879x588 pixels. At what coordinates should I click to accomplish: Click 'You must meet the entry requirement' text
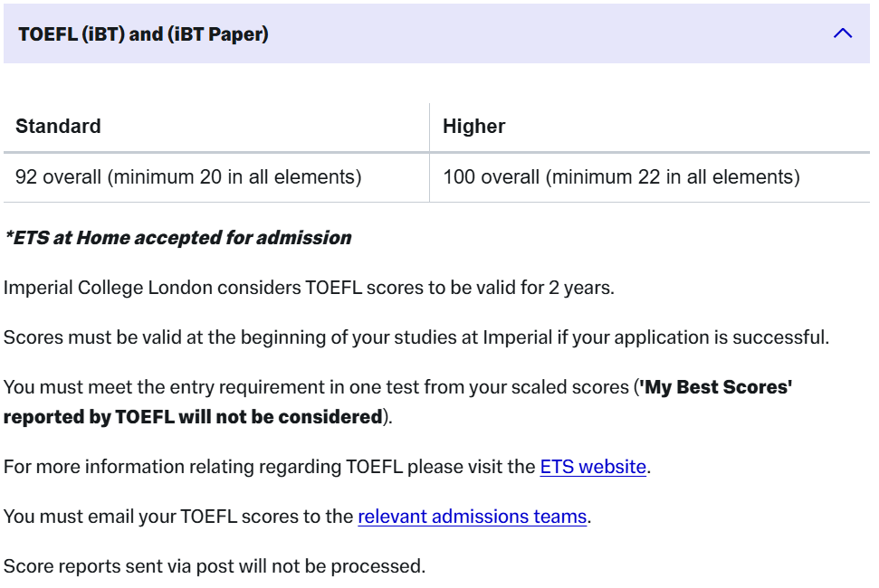pyautogui.click(x=317, y=387)
